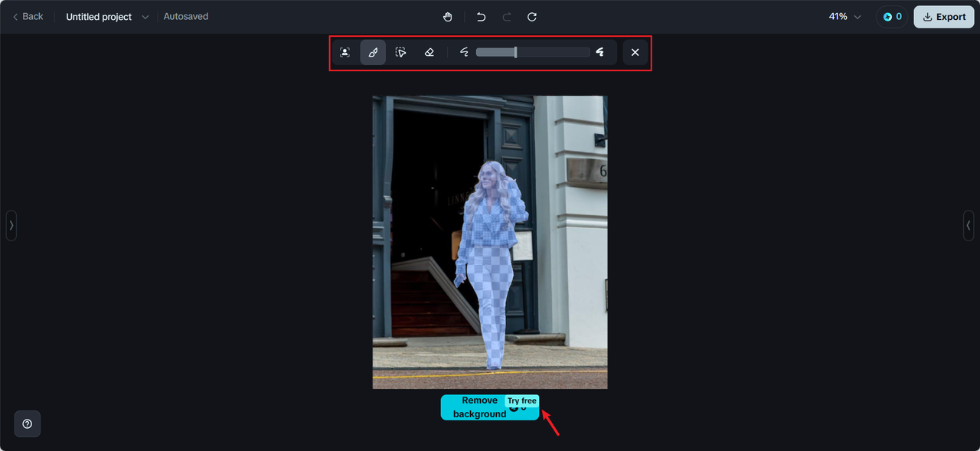Open the Untitled project name dropdown
Viewport: 980px width, 451px height.
(107, 17)
